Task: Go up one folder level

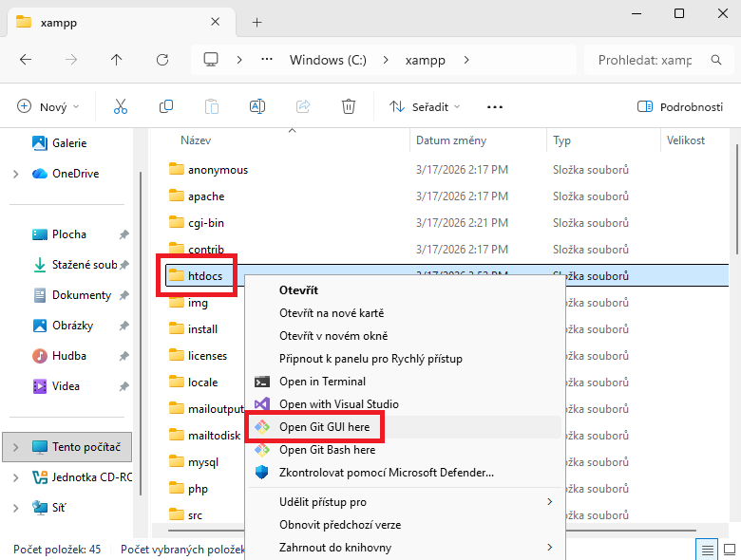Action: (117, 60)
